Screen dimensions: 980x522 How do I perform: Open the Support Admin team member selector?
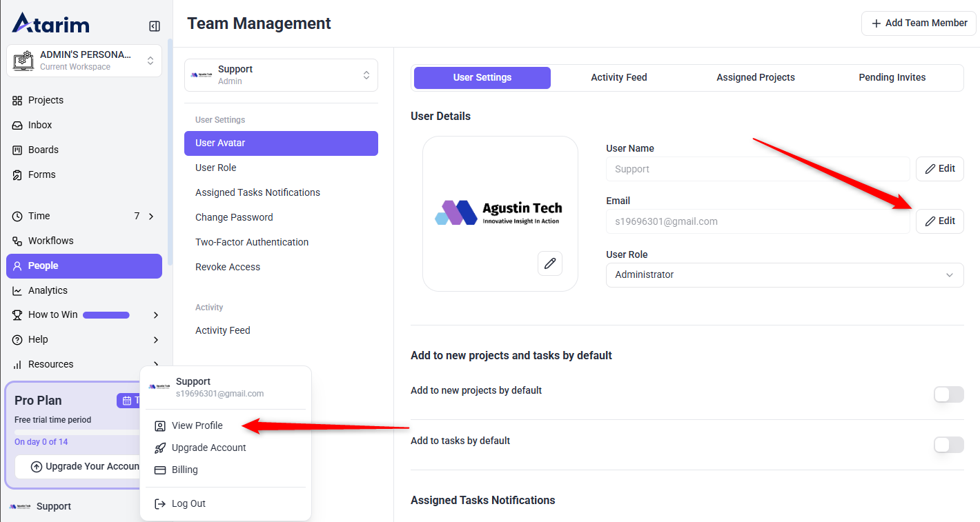[281, 75]
